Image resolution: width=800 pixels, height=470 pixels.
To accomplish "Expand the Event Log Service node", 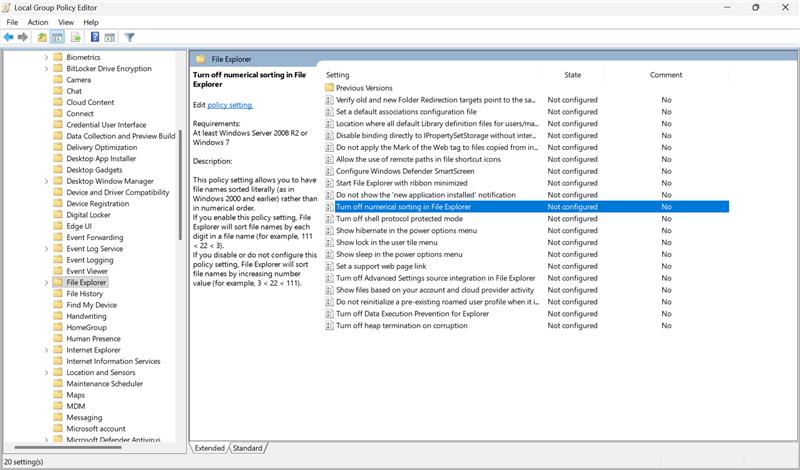I will tap(46, 249).
